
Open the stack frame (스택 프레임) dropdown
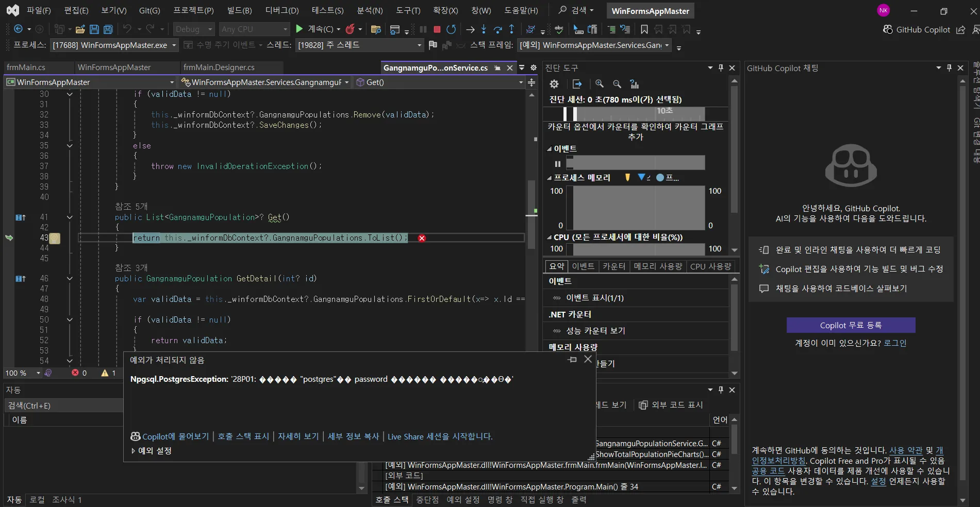(x=594, y=45)
